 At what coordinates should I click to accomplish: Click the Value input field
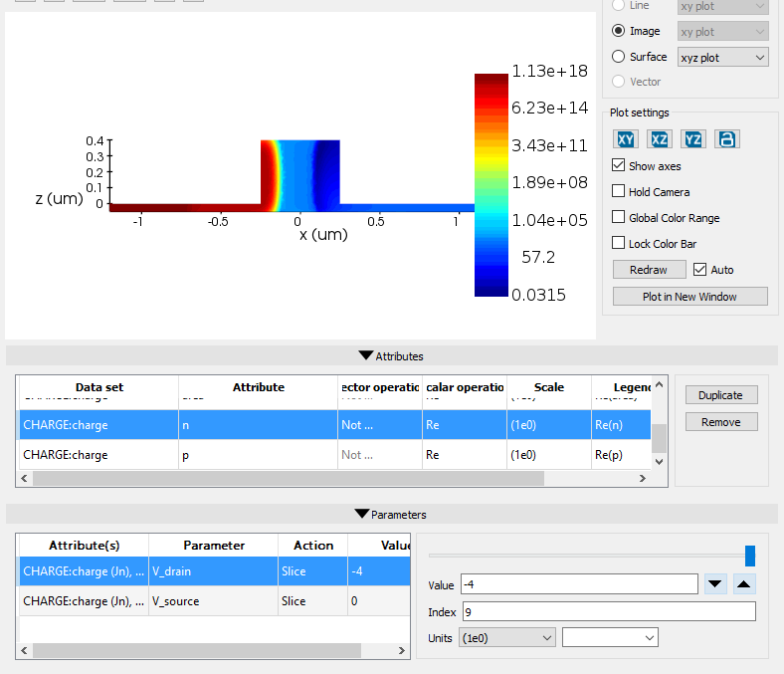[x=579, y=584]
